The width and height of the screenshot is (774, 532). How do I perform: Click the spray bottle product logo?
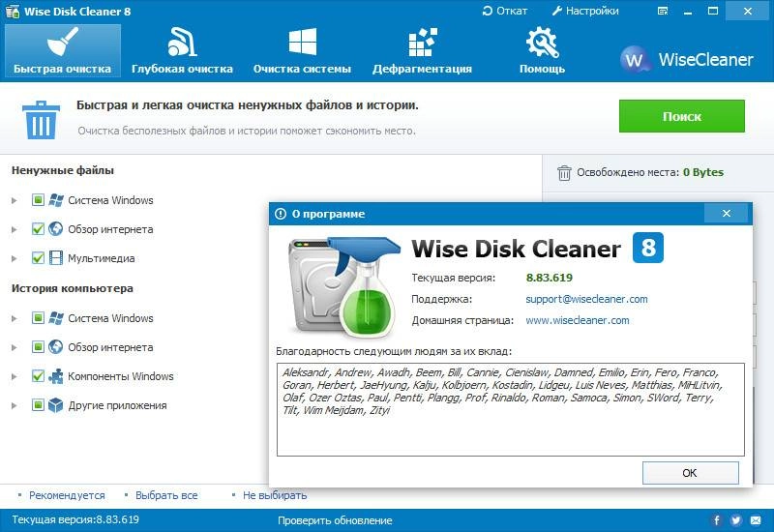click(x=344, y=287)
